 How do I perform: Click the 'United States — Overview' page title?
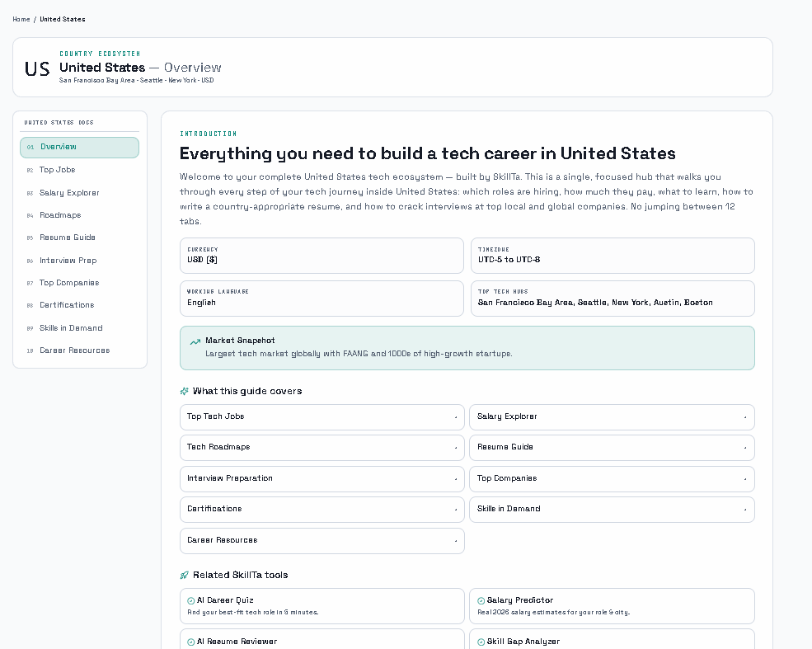(x=140, y=68)
